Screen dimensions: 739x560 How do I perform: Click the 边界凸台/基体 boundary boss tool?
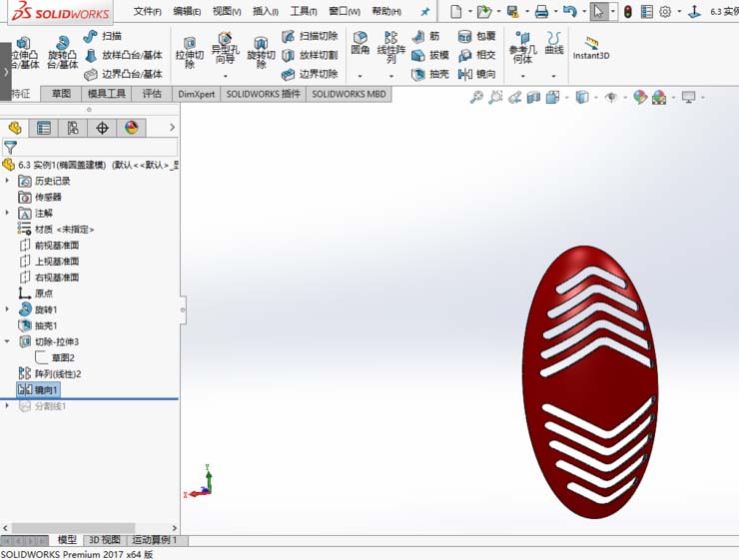click(124, 74)
